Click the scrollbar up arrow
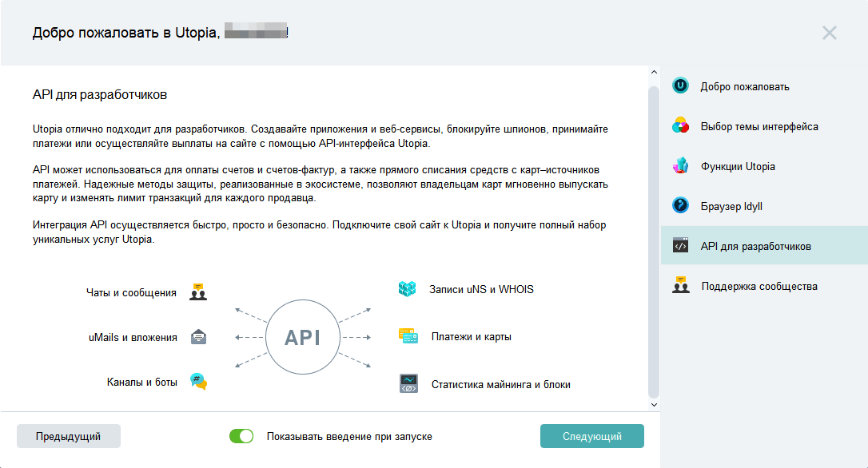Viewport: 868px width, 468px height. point(654,73)
